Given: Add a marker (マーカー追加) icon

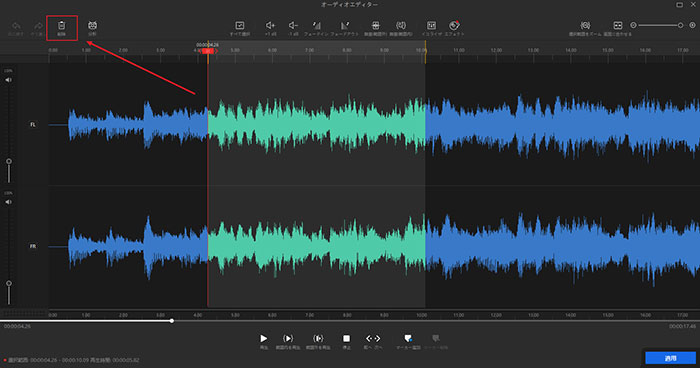Looking at the screenshot, I should click(408, 339).
